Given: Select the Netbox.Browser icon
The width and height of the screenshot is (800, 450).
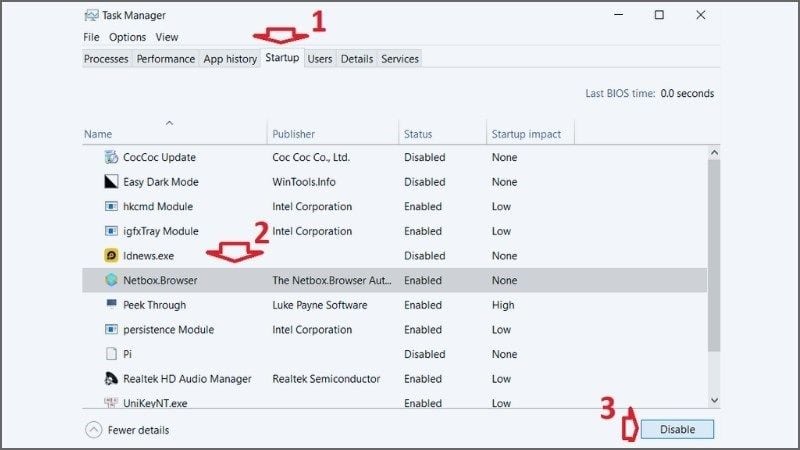Looking at the screenshot, I should coord(111,281).
